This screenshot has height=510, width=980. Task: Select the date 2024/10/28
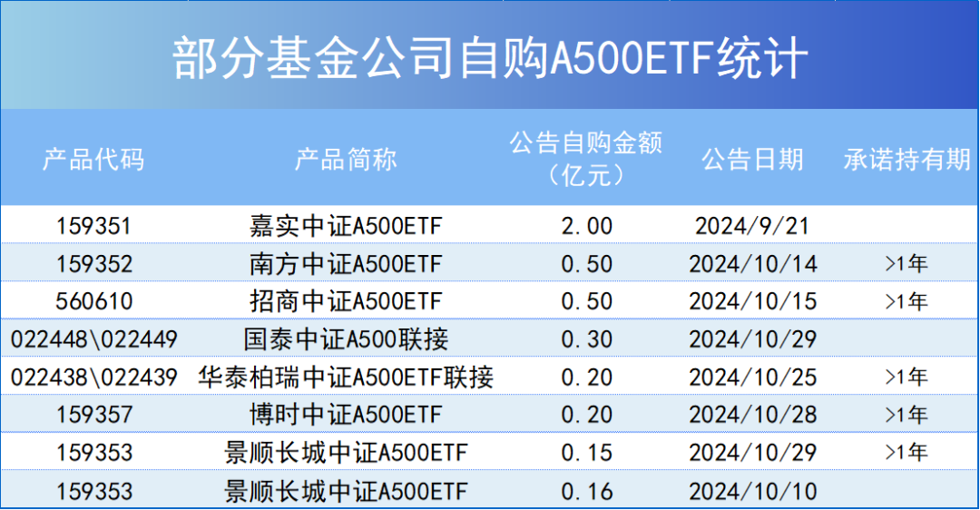(x=752, y=415)
